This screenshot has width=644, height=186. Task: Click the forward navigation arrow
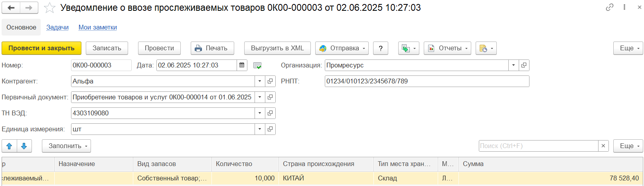click(x=29, y=8)
